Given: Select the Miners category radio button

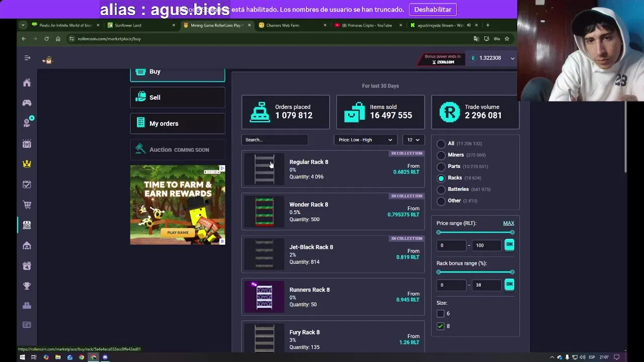Looking at the screenshot, I should pos(441,155).
